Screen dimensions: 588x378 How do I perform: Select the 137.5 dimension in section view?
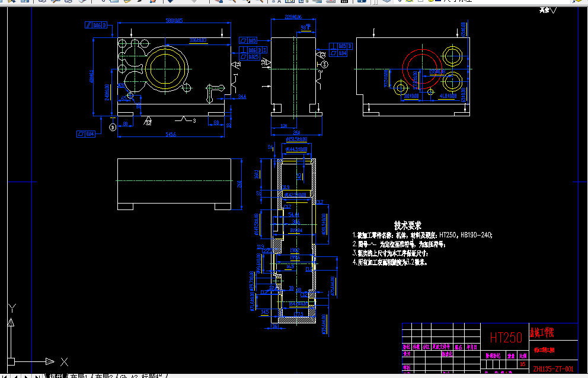(298, 314)
